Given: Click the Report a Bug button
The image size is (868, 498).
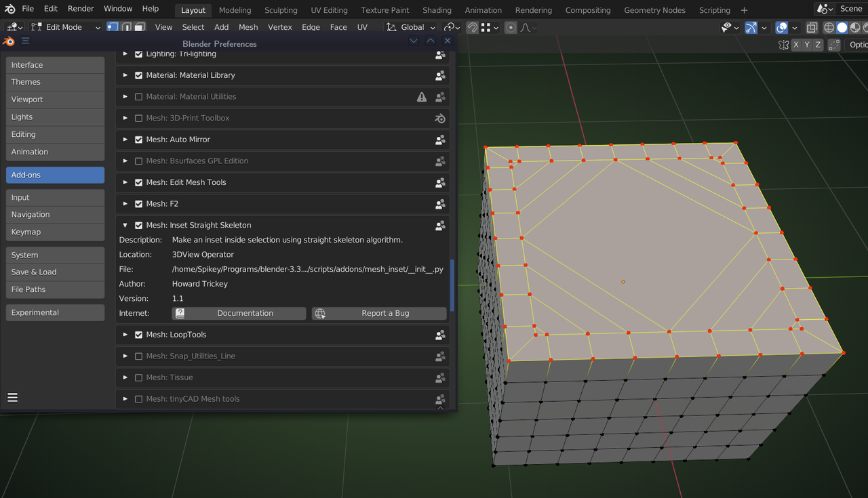Looking at the screenshot, I should tap(380, 313).
